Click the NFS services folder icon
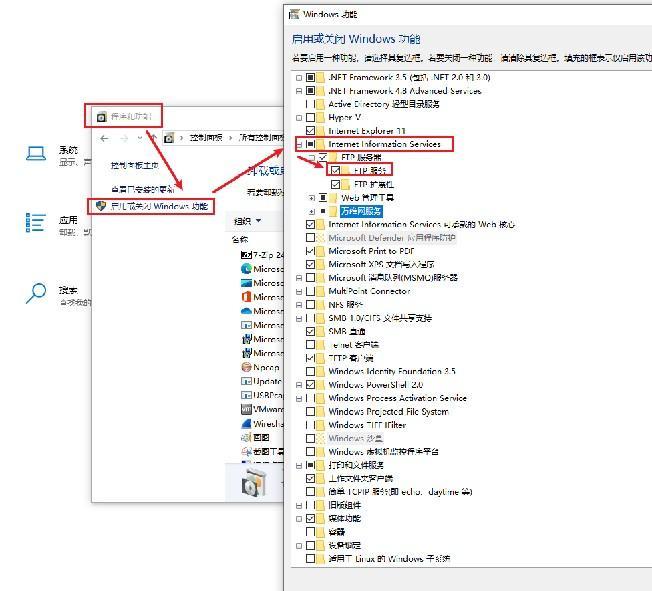The height and width of the screenshot is (591, 652). (x=321, y=305)
